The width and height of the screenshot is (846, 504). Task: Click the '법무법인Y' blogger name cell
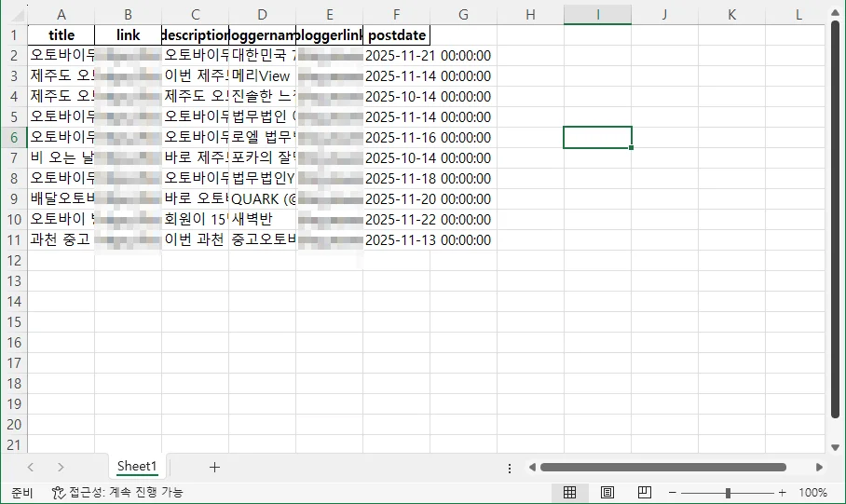pyautogui.click(x=262, y=179)
